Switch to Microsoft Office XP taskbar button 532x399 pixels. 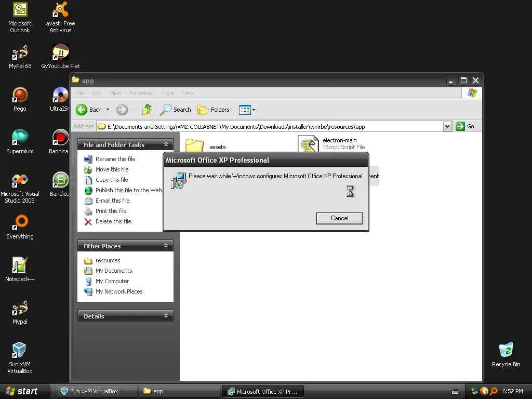click(x=262, y=392)
